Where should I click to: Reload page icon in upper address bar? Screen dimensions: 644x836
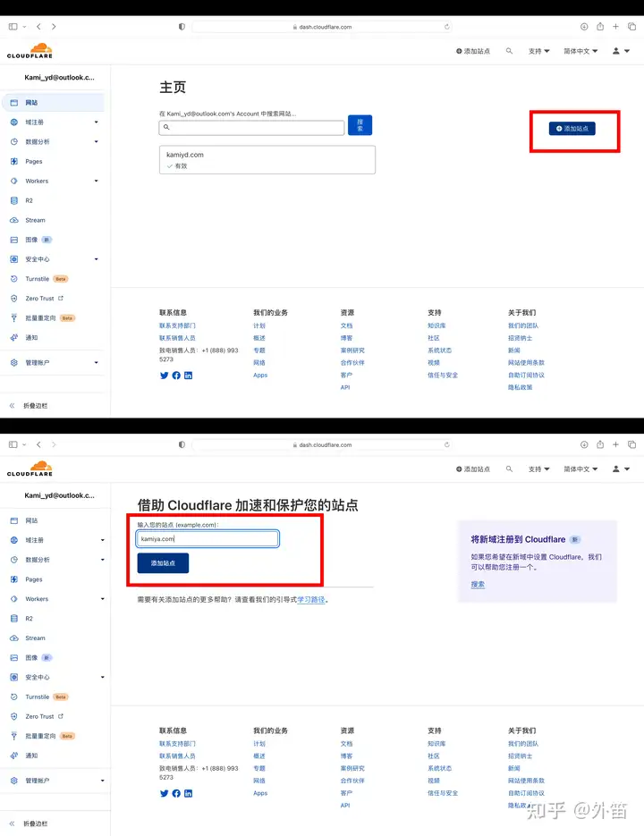(446, 27)
